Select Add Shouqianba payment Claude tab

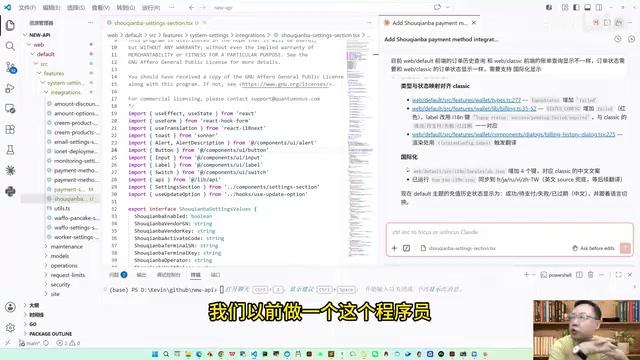pos(429,23)
